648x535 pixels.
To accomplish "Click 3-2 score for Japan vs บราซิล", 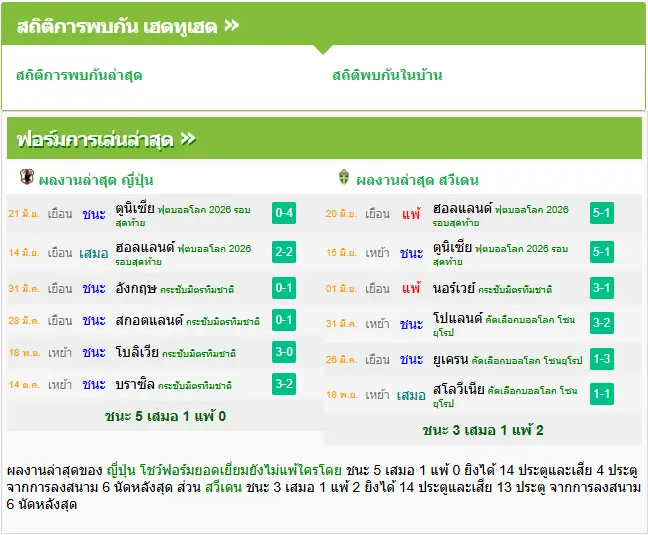I will point(284,384).
